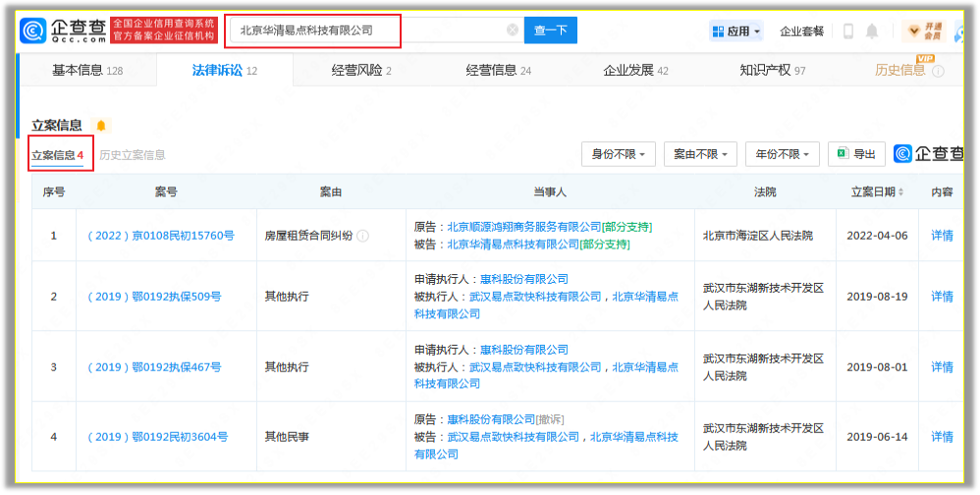Screen dimensions: 980x495
Task: Switch to the 经营风险 tab
Action: [x=361, y=71]
